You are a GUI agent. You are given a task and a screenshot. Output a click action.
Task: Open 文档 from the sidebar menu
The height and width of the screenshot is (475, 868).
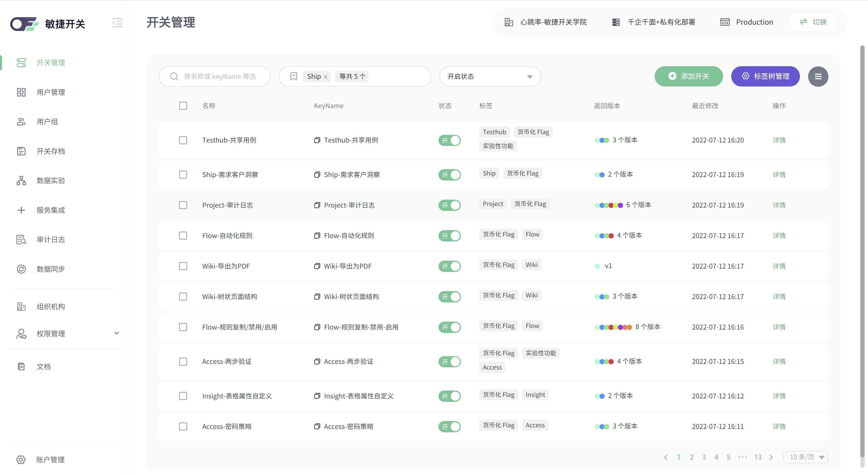pos(43,366)
